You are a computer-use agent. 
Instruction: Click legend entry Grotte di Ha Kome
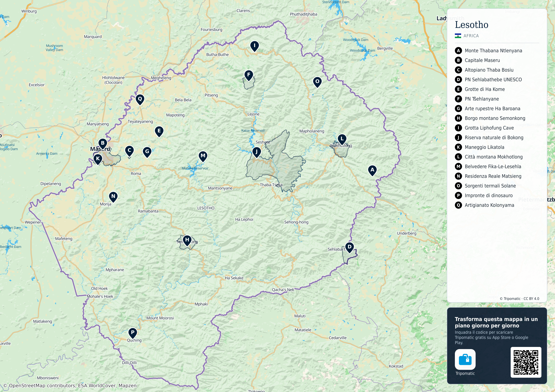click(480, 89)
